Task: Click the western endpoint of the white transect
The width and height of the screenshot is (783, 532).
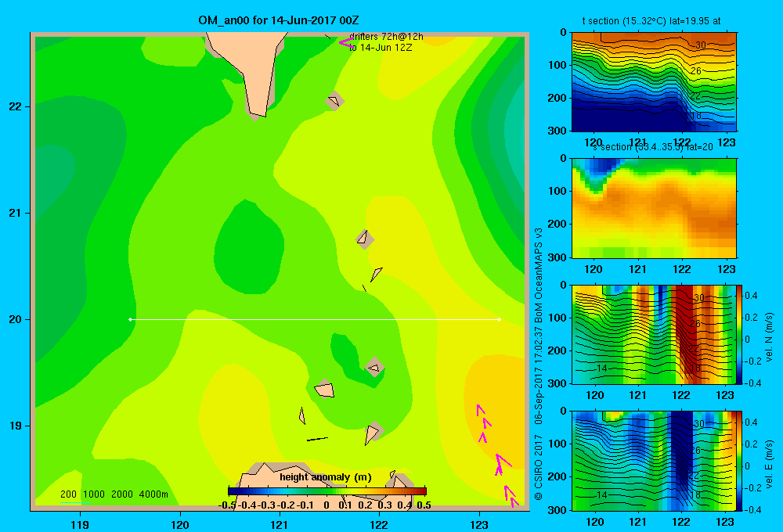Action: [130, 319]
